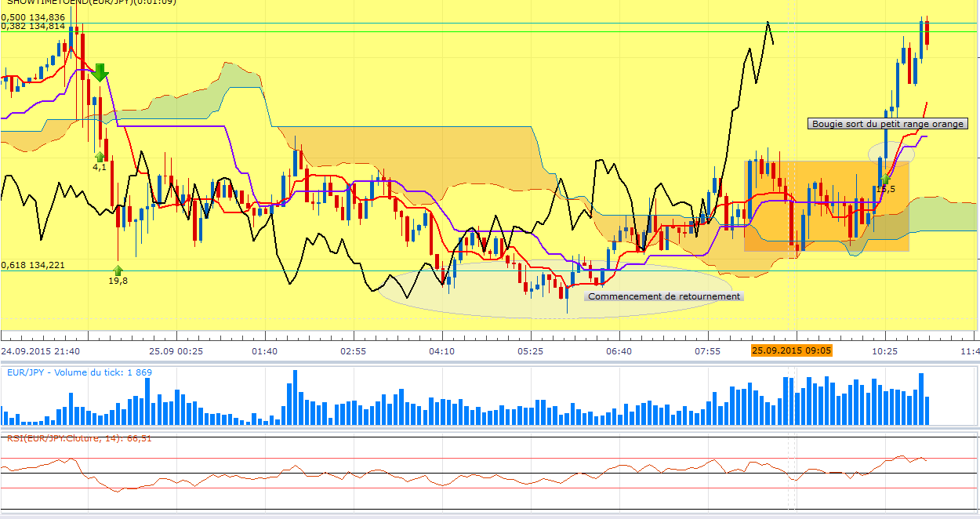
Task: Click the 0,618 134,221 Fibonacci level label
Action: (33, 265)
